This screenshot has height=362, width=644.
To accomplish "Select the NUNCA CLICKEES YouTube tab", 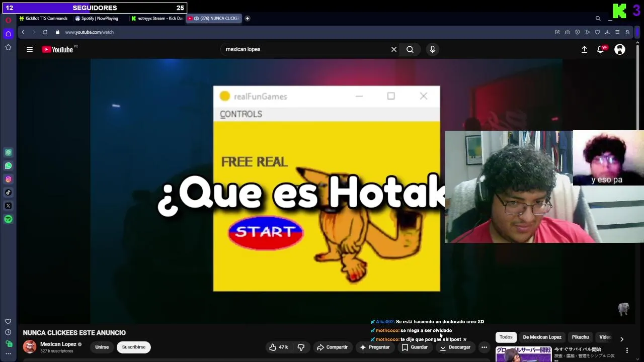I will coord(214,19).
